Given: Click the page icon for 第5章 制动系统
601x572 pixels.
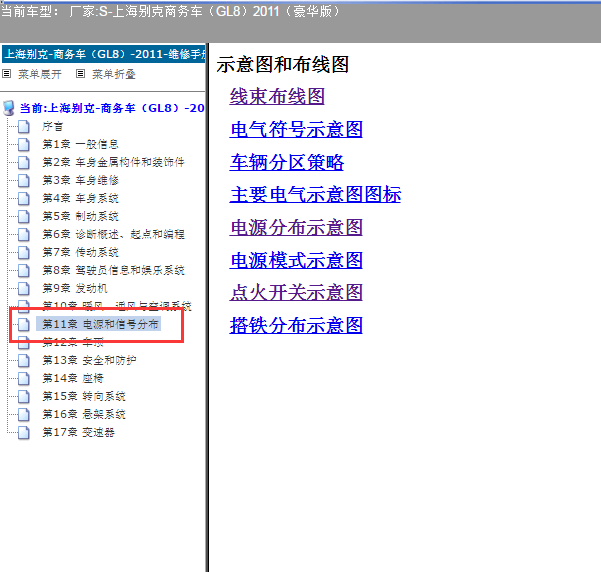Looking at the screenshot, I should [24, 217].
